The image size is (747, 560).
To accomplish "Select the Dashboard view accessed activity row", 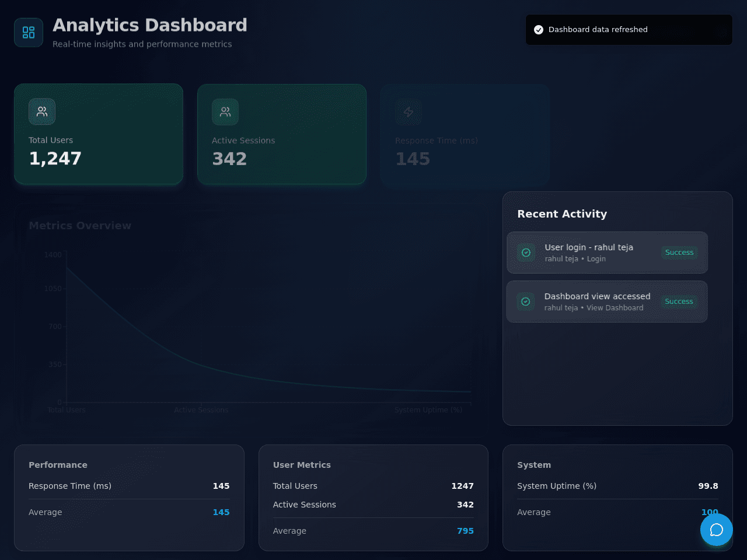I will pyautogui.click(x=607, y=302).
